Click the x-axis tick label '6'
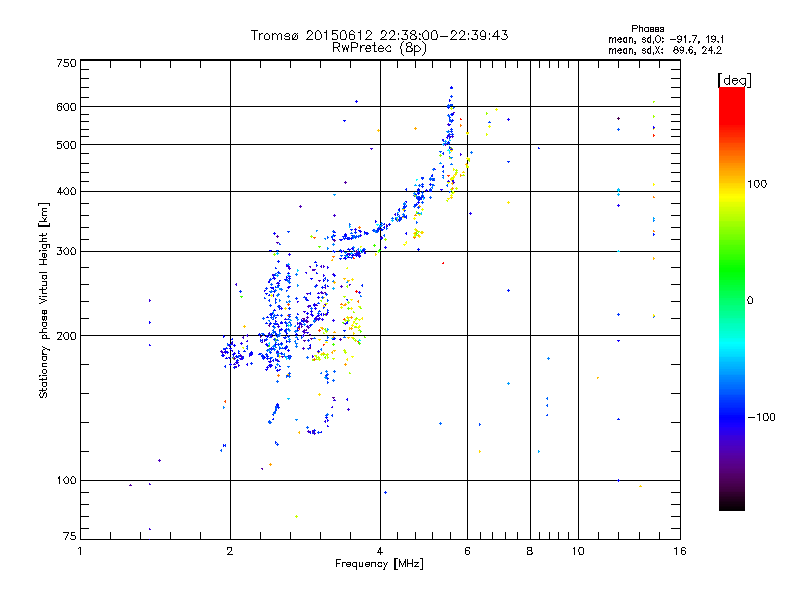Viewport: 800px width, 600px height. click(467, 551)
